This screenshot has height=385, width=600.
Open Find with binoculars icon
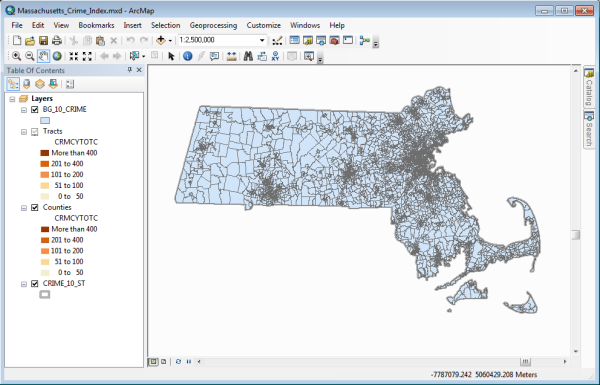248,56
